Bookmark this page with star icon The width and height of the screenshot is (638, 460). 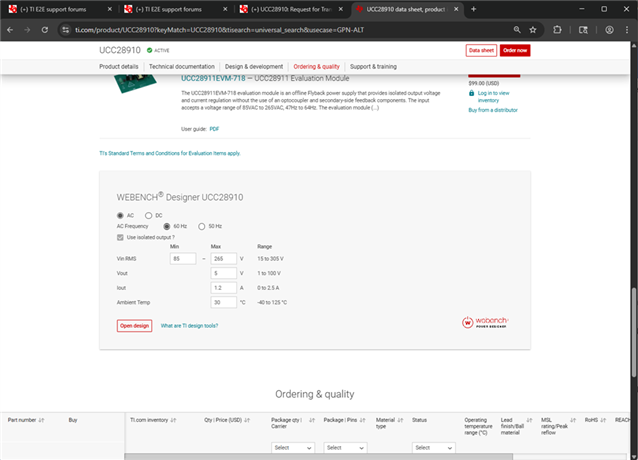click(533, 30)
